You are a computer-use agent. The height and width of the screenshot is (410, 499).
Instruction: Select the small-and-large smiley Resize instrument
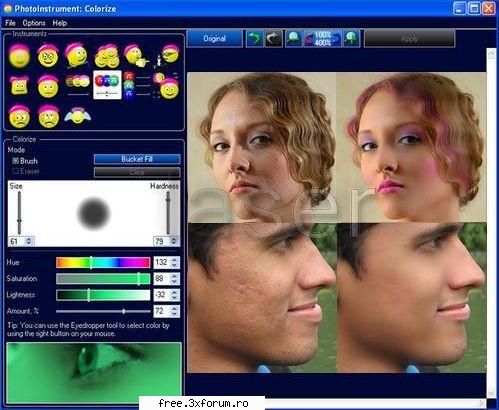point(166,86)
